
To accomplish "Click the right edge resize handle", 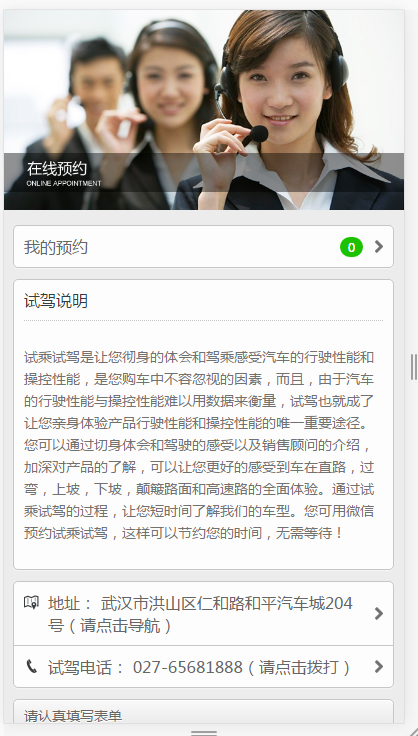I will point(413,367).
